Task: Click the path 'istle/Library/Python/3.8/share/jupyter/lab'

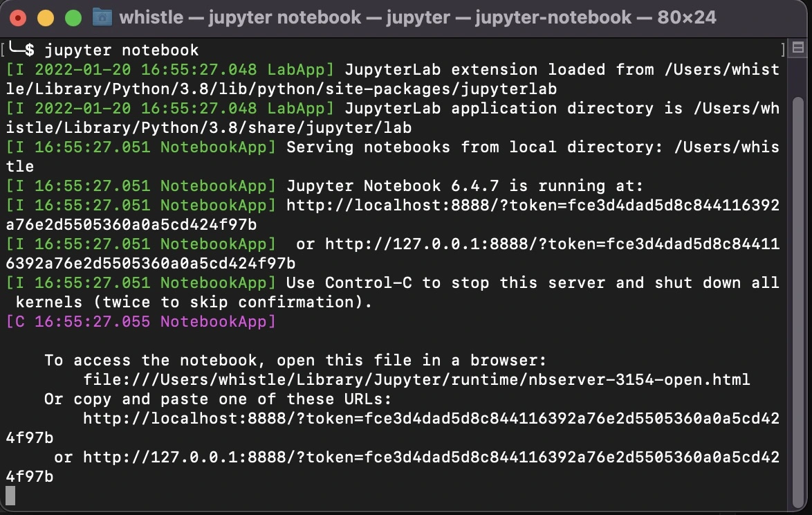Action: coord(209,128)
